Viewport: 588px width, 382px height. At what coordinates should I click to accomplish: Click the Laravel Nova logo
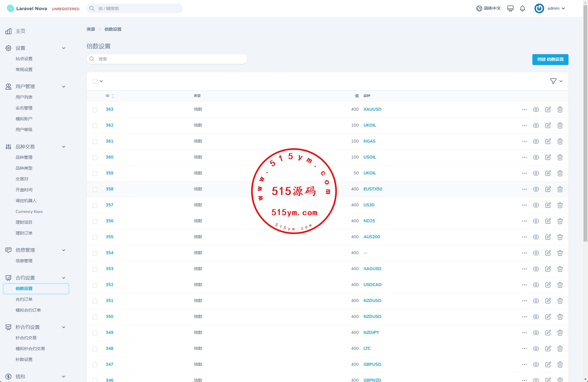(x=27, y=8)
